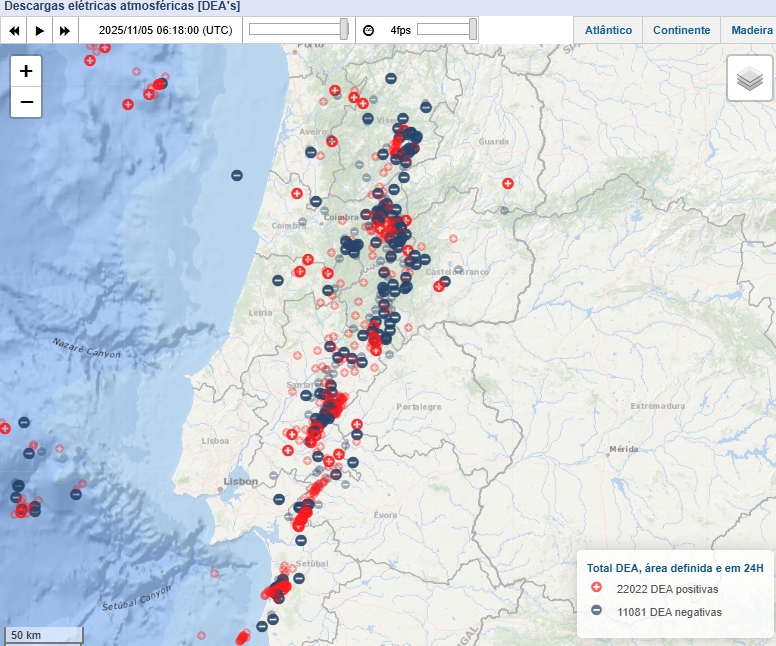Zoom out of the map
Image resolution: width=776 pixels, height=646 pixels.
click(x=26, y=102)
